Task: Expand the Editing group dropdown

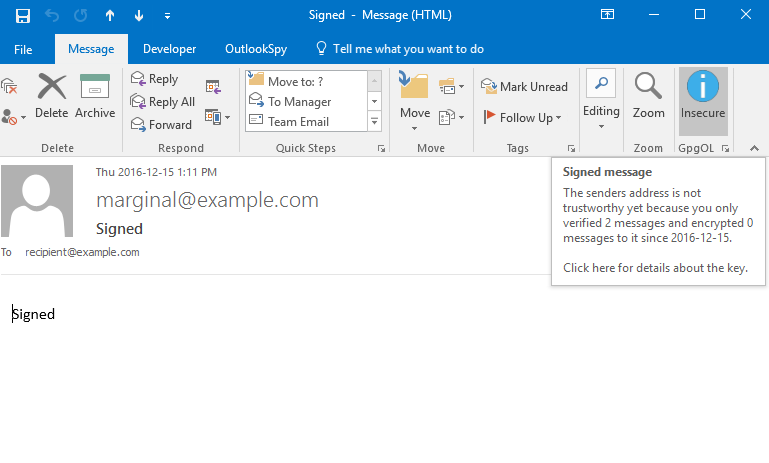Action: coord(601,126)
